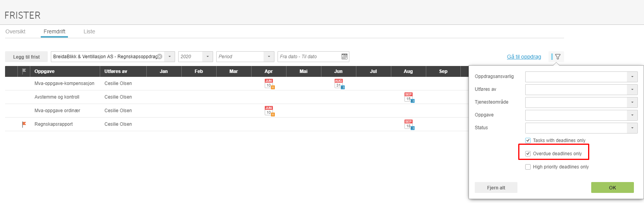
Task: Click the Jan month column header
Action: 164,71
